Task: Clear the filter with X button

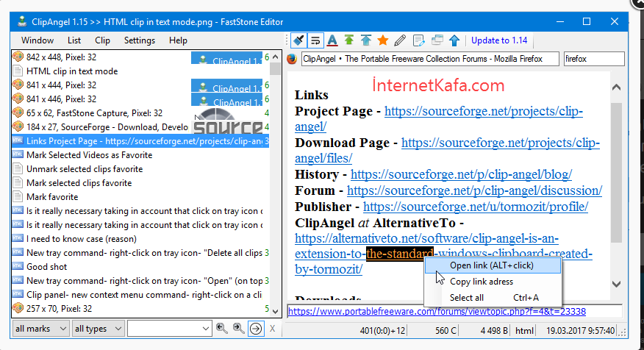Action: 272,329
